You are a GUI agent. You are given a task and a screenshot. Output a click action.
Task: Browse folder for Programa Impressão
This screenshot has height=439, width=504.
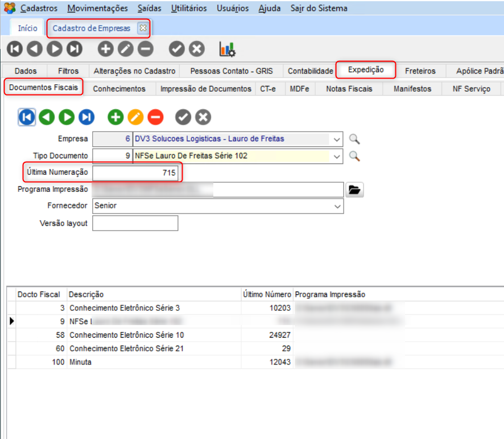point(354,190)
